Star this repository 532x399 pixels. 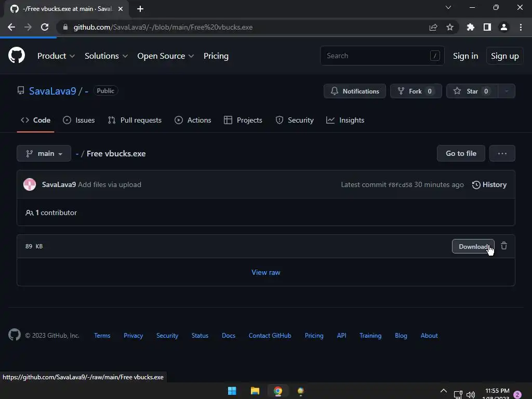pyautogui.click(x=472, y=91)
